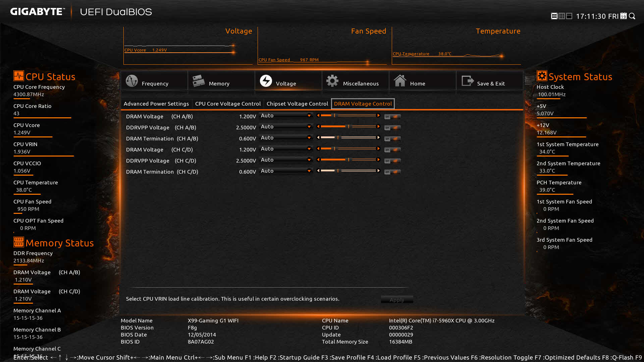
Task: Click the DDR Frequency 2133.84MHz value
Action: point(29,261)
